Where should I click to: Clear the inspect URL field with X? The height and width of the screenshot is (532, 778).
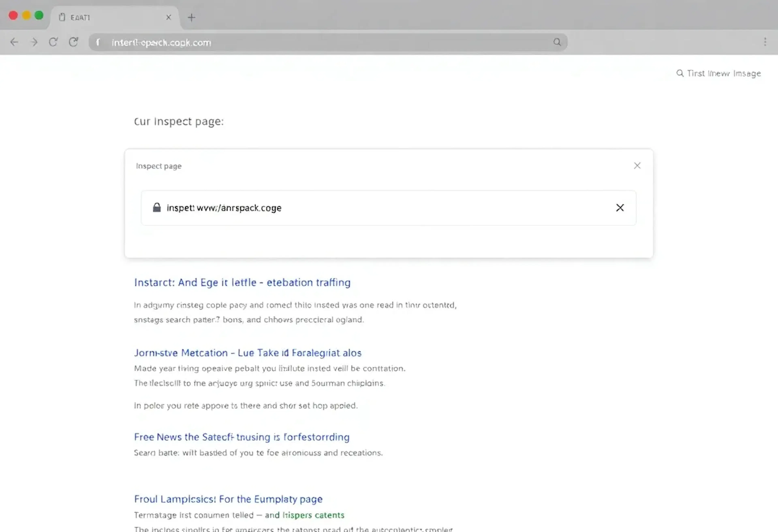click(620, 208)
